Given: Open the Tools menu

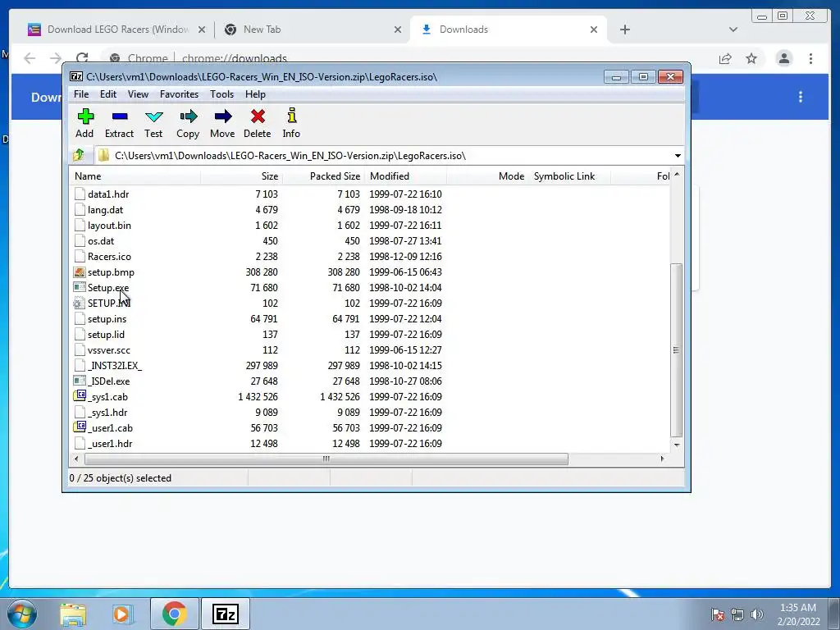Looking at the screenshot, I should (x=221, y=94).
